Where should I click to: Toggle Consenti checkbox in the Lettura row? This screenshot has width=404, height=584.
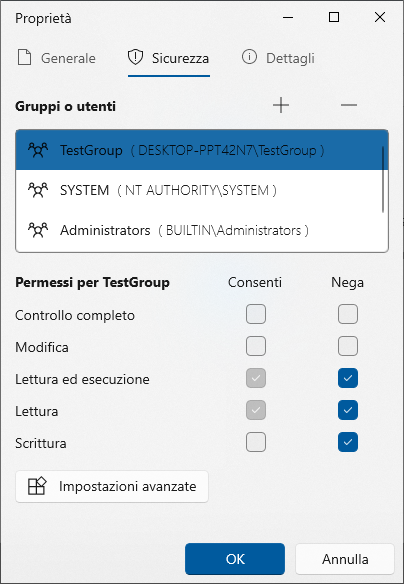[256, 410]
